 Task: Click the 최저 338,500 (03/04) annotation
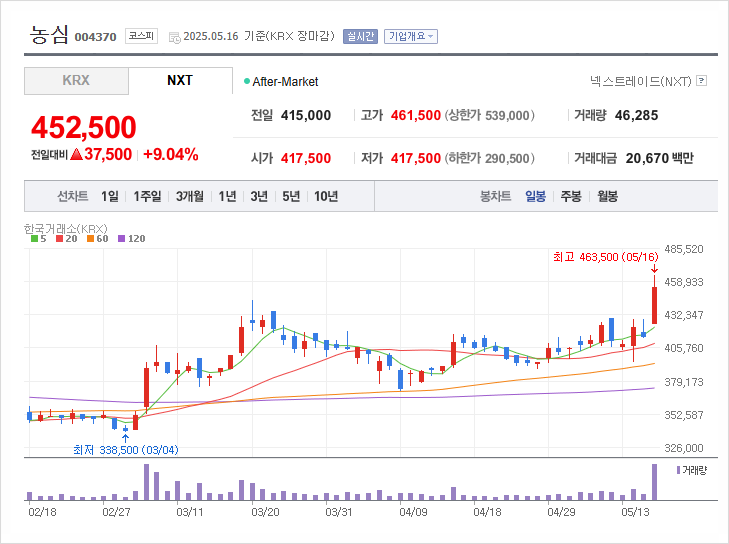tap(126, 450)
